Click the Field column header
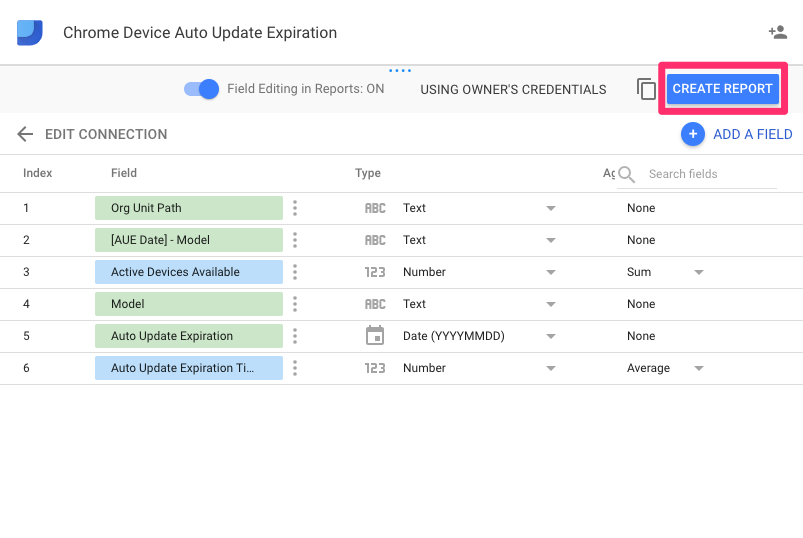The height and width of the screenshot is (538, 803). tap(124, 173)
